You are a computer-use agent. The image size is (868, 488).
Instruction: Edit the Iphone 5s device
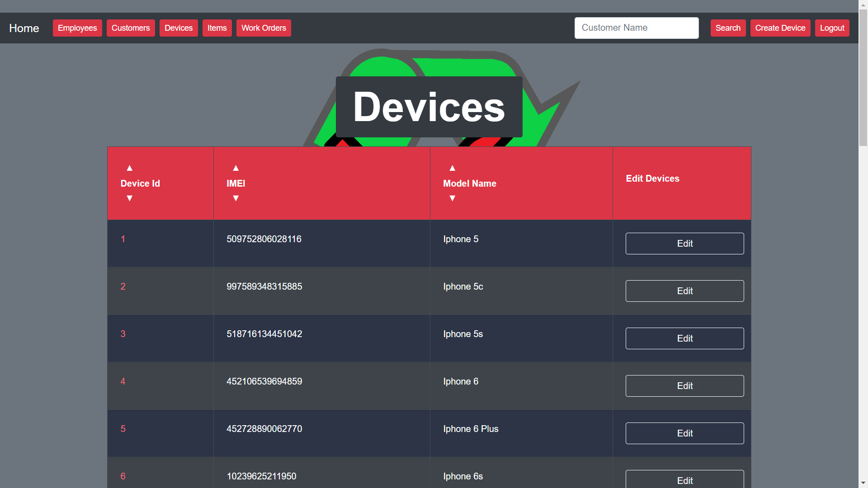684,338
